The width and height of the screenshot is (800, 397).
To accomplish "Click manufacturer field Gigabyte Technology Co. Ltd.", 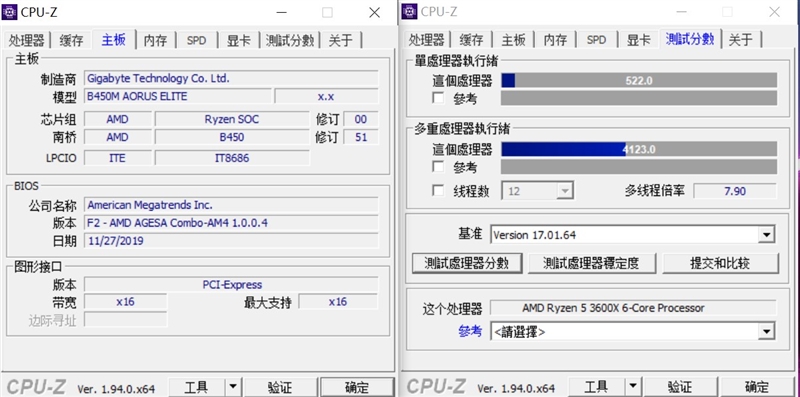I will tap(231, 79).
